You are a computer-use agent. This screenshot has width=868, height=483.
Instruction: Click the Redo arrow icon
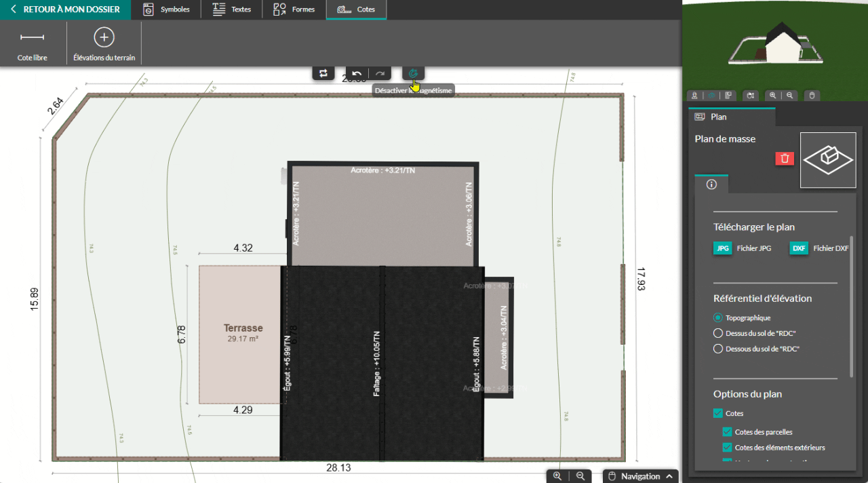click(380, 73)
